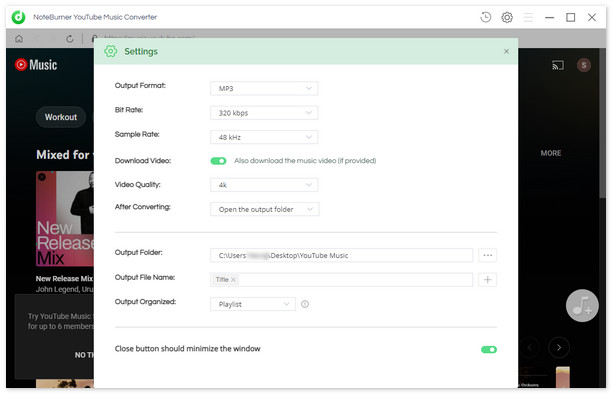Open Output Format MP3 dropdown
The width and height of the screenshot is (612, 394).
coord(264,89)
